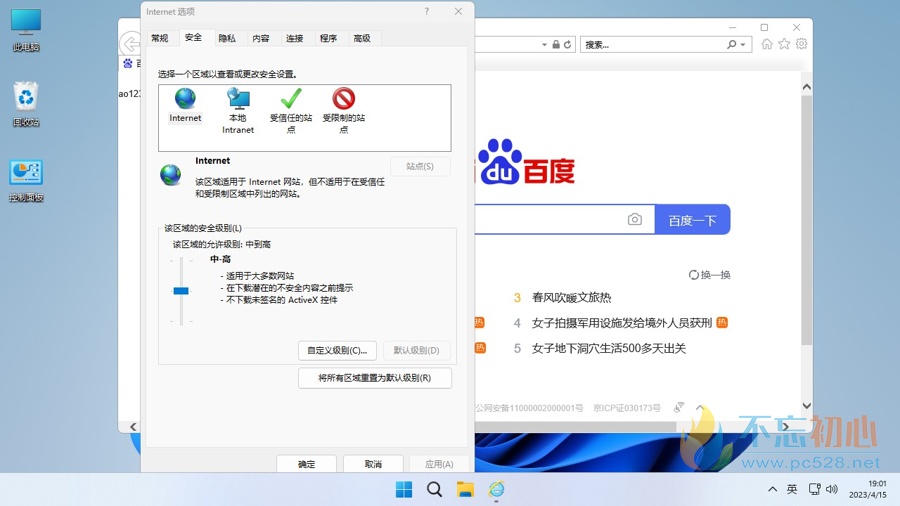900x506 pixels.
Task: Click the browser Home icon
Action: pyautogui.click(x=767, y=44)
